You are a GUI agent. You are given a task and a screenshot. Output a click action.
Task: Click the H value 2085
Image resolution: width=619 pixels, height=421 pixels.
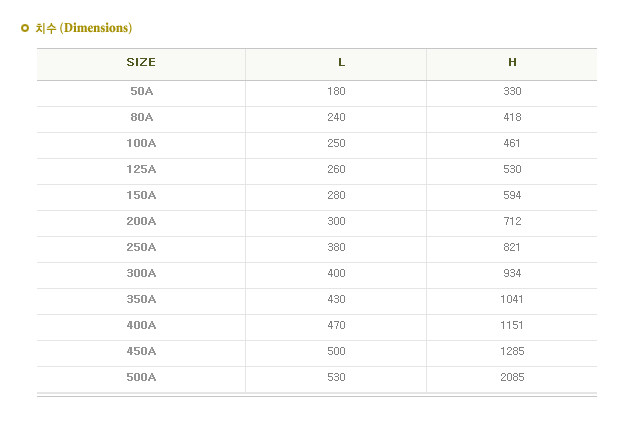(512, 378)
